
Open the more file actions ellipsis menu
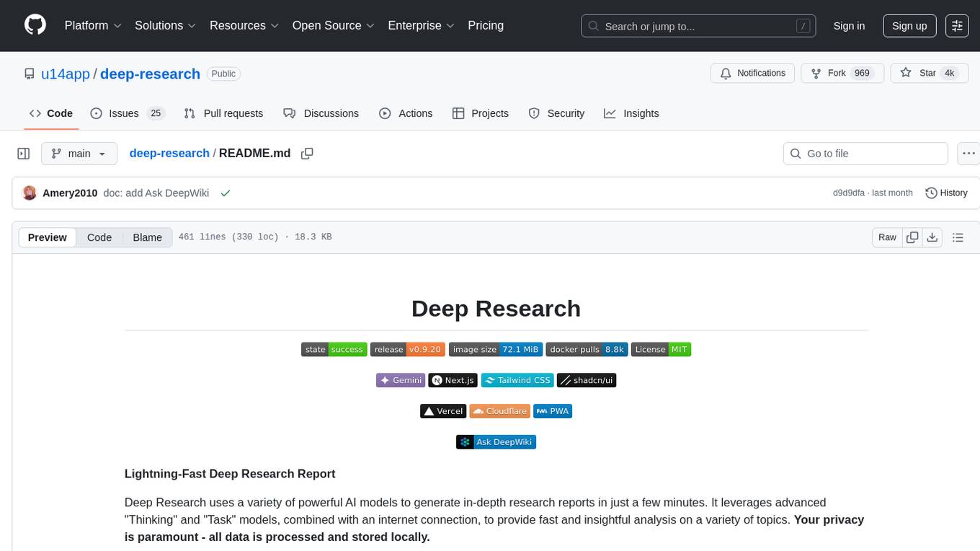(968, 154)
